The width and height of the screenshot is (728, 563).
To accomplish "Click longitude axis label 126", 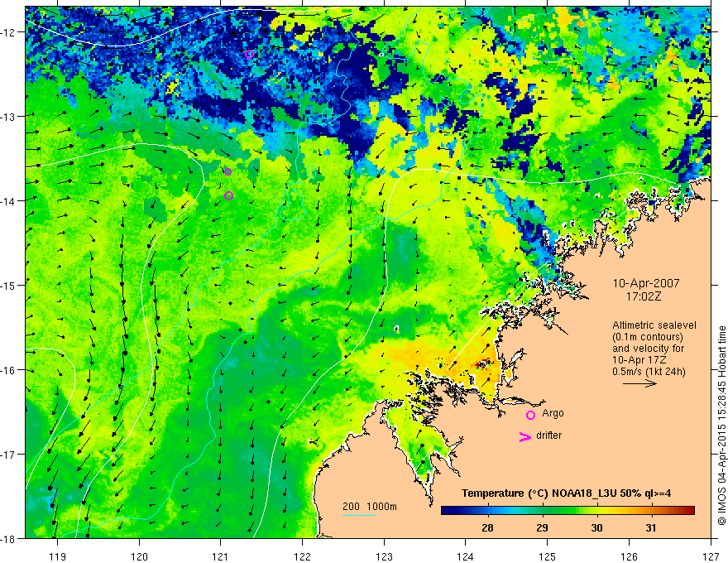I will pyautogui.click(x=629, y=556).
